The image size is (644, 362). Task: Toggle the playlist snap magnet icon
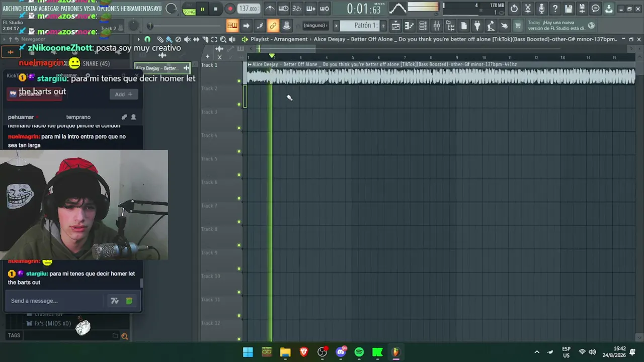coord(147,39)
